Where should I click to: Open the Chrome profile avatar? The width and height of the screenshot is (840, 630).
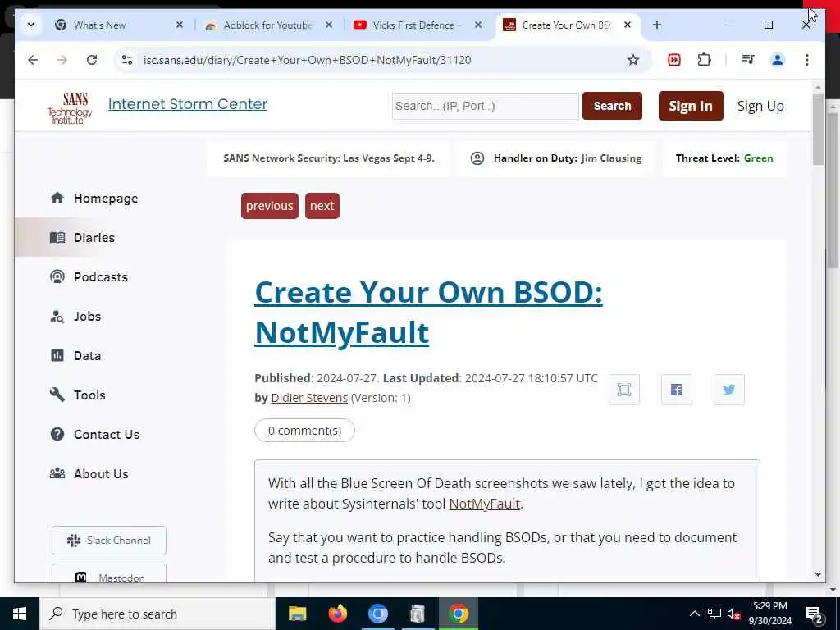(778, 59)
